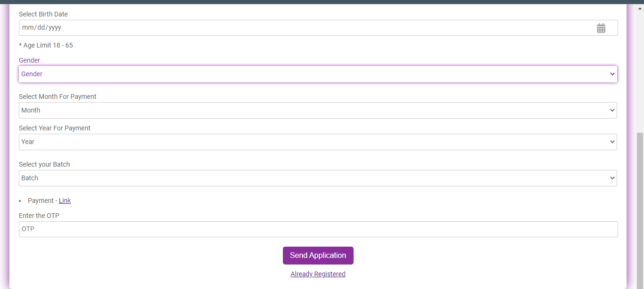Click the Gender dropdown chevron arrow
644x289 pixels.
point(611,74)
